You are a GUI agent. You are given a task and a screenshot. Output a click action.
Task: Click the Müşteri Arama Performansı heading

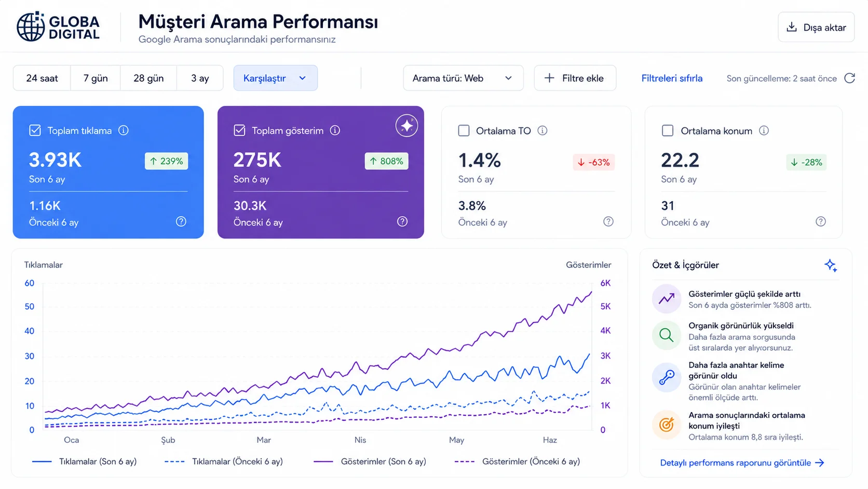click(258, 22)
